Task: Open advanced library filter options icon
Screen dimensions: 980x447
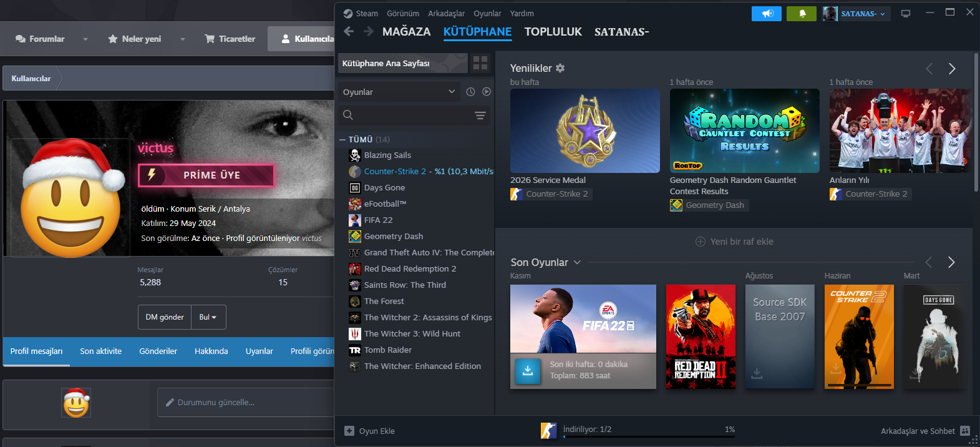Action: point(480,115)
